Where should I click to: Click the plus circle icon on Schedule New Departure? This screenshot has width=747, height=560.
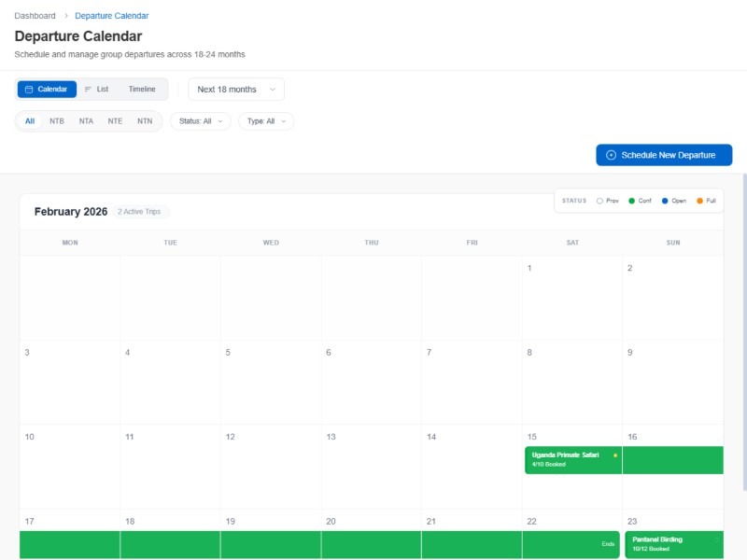click(611, 155)
